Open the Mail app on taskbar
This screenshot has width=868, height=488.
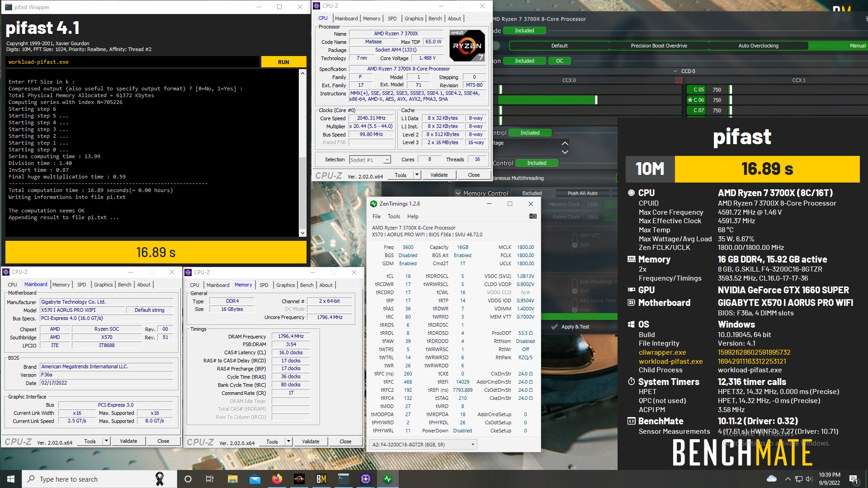(255, 479)
